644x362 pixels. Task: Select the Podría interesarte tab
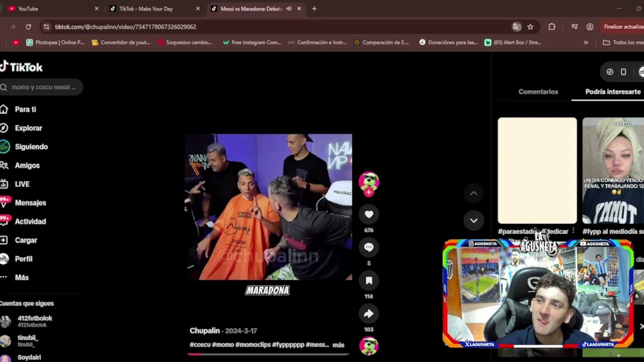click(613, 92)
